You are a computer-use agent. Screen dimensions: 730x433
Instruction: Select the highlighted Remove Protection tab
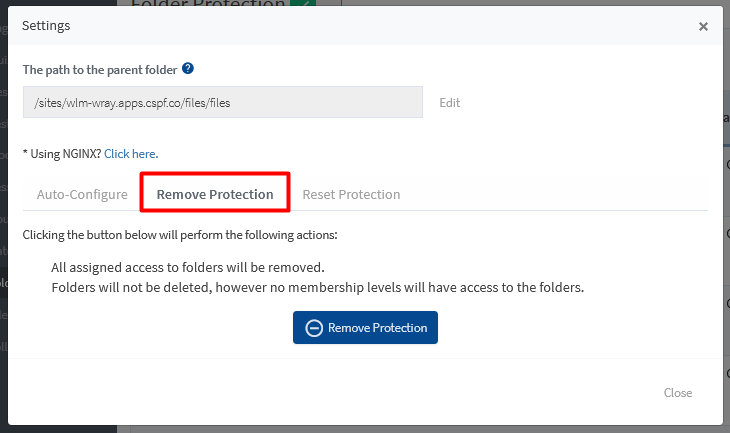tap(215, 194)
